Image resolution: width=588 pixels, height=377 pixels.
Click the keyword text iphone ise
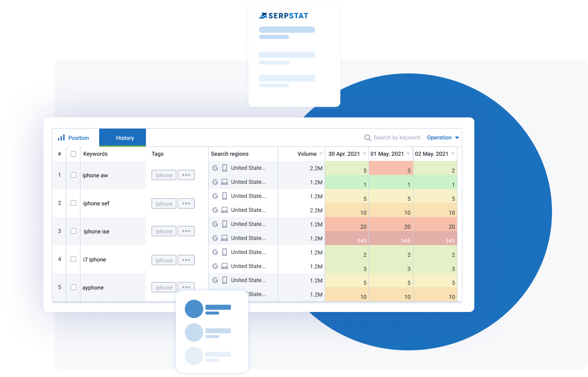(96, 232)
